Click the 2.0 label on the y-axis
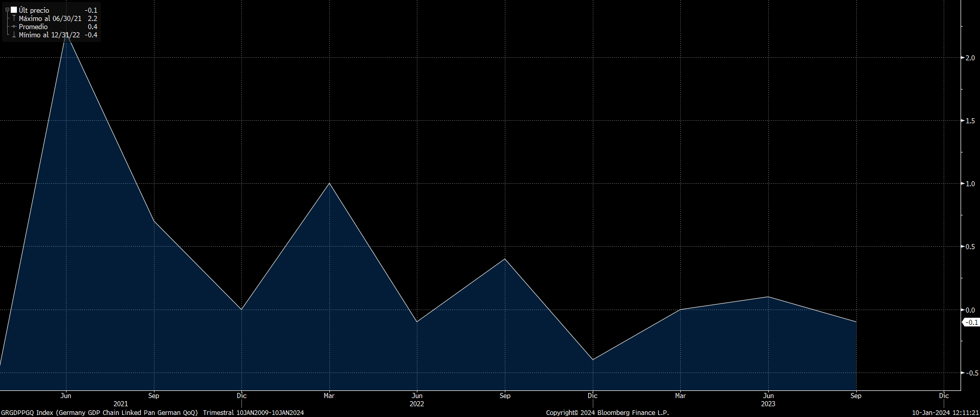The width and height of the screenshot is (980, 417). click(x=970, y=58)
